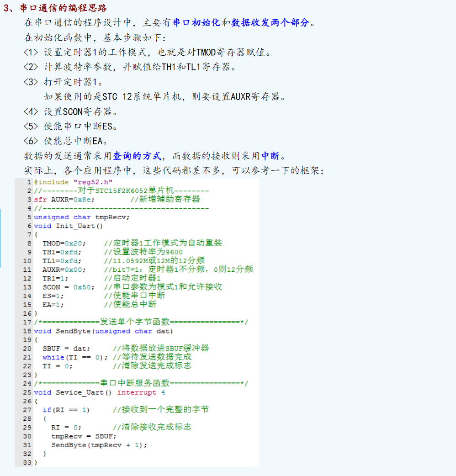The height and width of the screenshot is (476, 456).
Task: Click code 'SBUF = dat;'
Action: (x=66, y=349)
